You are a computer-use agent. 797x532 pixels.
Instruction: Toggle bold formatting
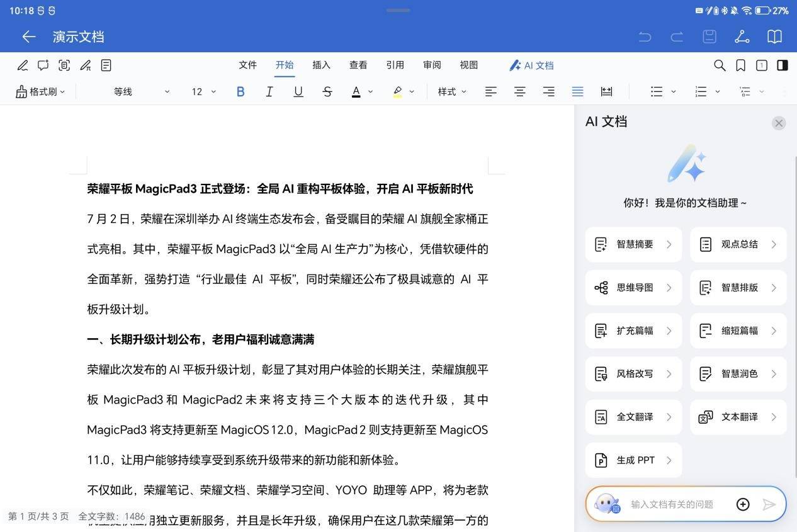click(x=240, y=92)
